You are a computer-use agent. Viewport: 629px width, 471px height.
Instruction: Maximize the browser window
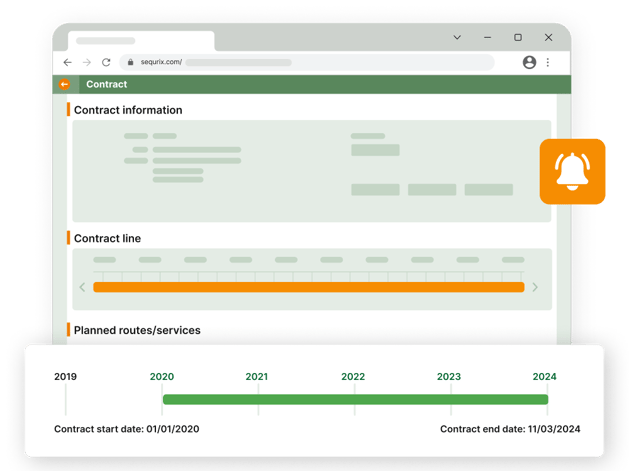(518, 37)
